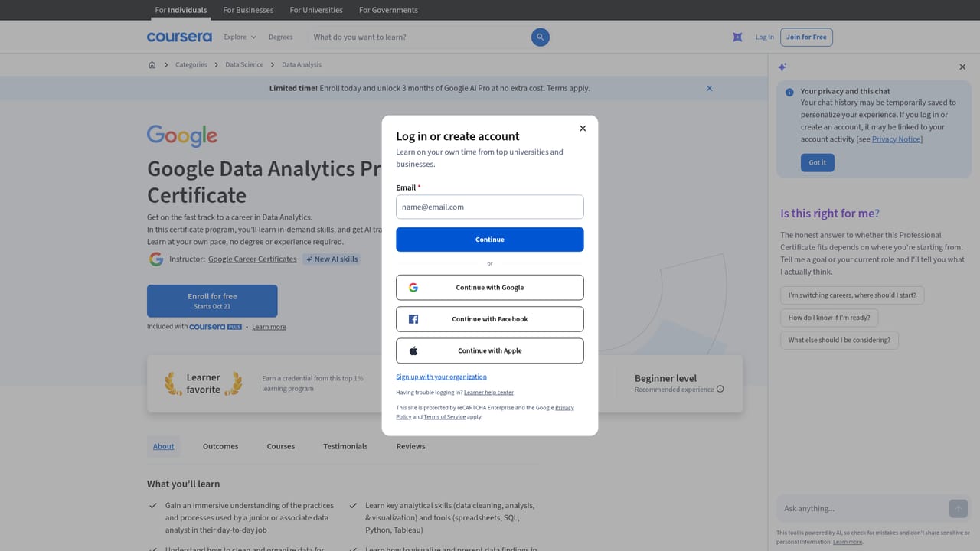The image size is (980, 551).
Task: Click the Beginner level info icon
Action: pyautogui.click(x=720, y=390)
